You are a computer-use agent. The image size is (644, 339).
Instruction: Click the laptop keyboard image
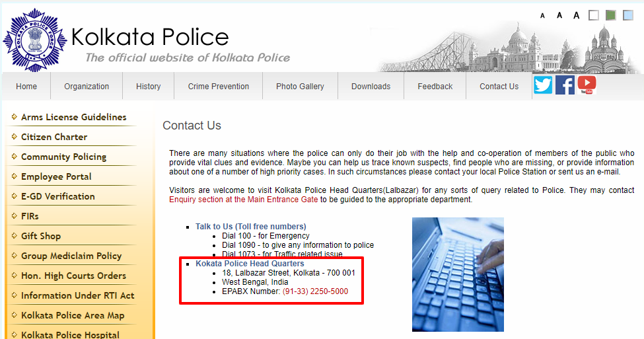click(458, 274)
